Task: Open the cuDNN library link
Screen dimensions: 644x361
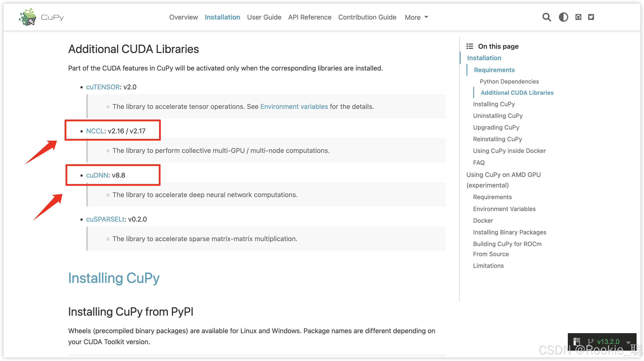Action: pos(97,175)
